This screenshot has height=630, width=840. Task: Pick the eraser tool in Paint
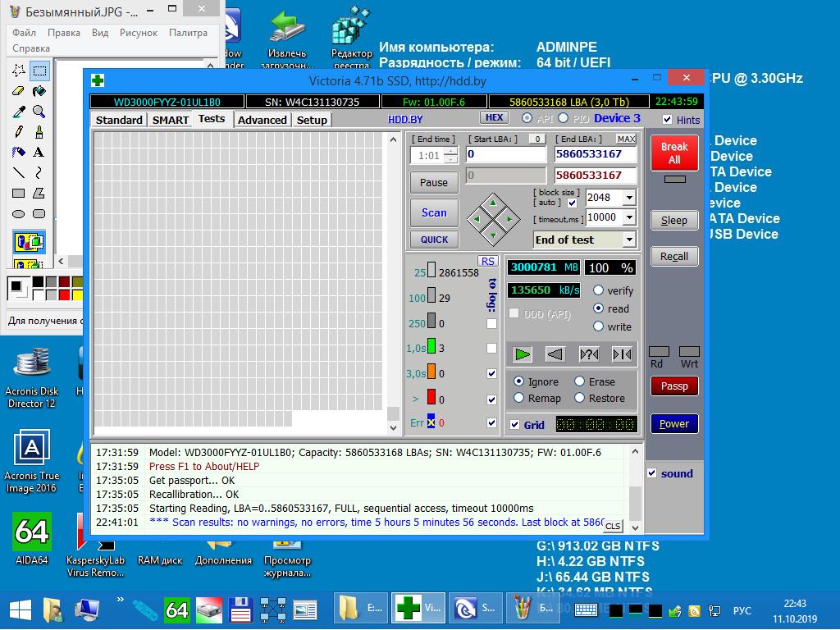point(19,90)
